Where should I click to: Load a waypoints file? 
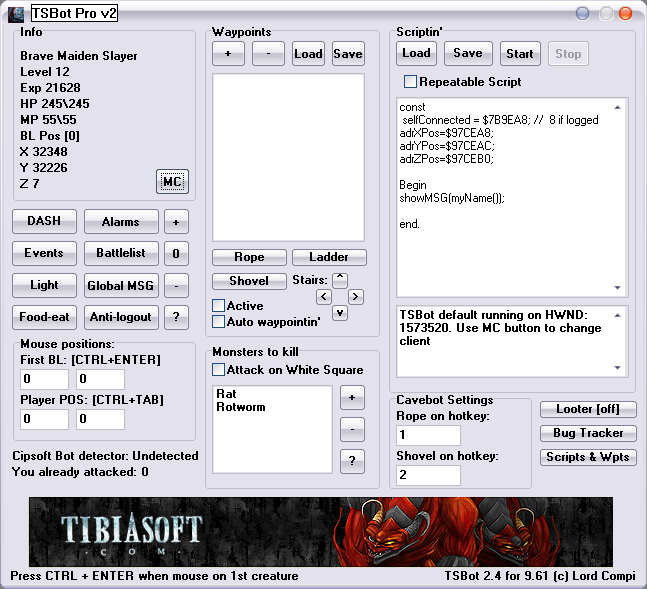point(308,54)
